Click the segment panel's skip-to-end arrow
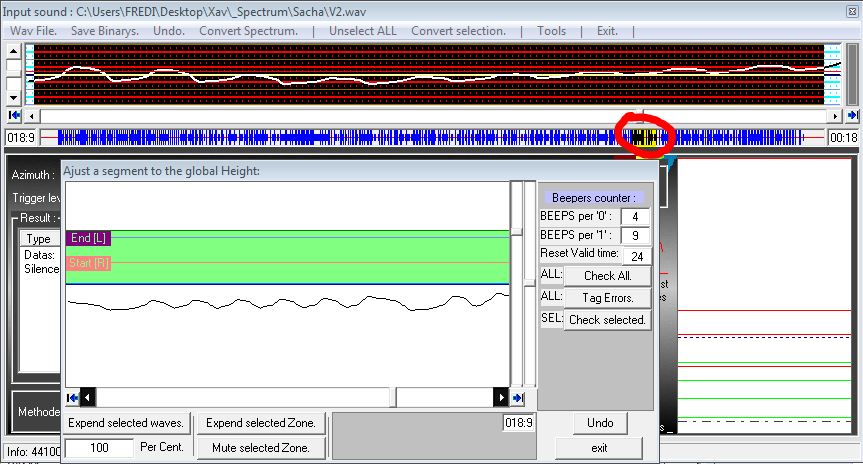 pos(517,398)
